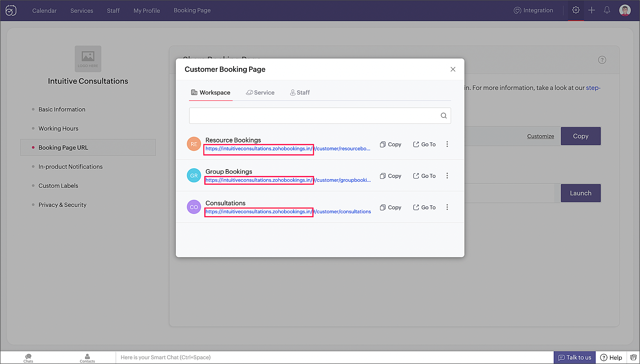Open more options for Consultations
640x364 pixels.
(447, 207)
